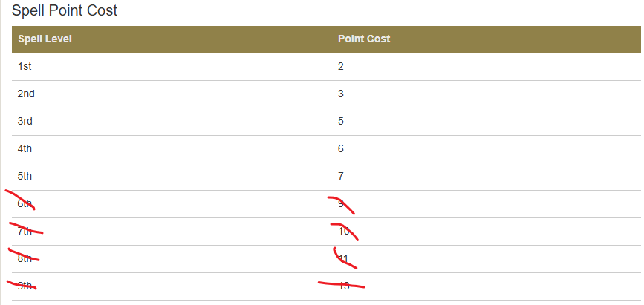
Task: Click the crossed-out 8th spell level cell
Action: [x=25, y=258]
